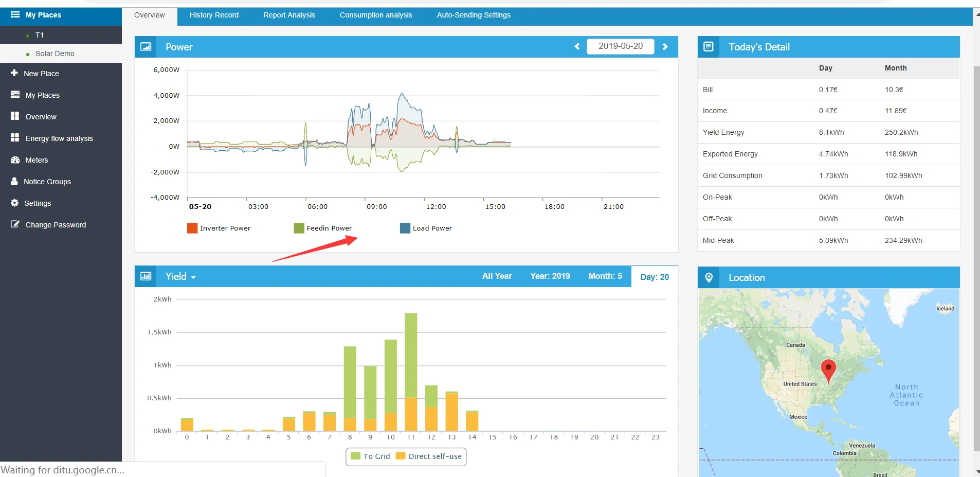Click the Change Password edit icon
980x477 pixels.
pos(15,224)
